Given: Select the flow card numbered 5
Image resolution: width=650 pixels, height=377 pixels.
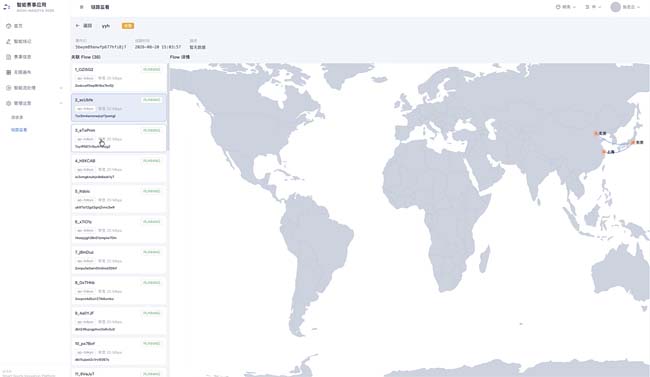Looking at the screenshot, I should pyautogui.click(x=119, y=199).
